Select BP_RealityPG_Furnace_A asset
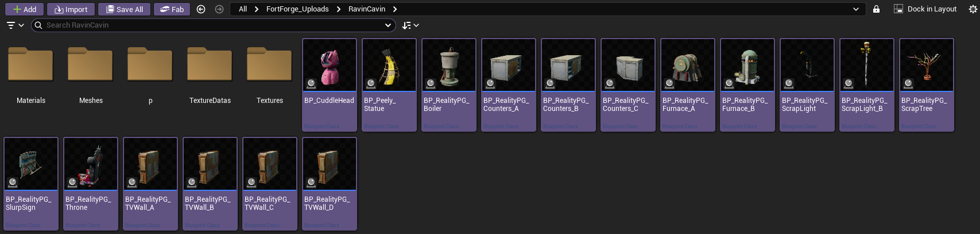This screenshot has height=234, width=980. pos(688,85)
